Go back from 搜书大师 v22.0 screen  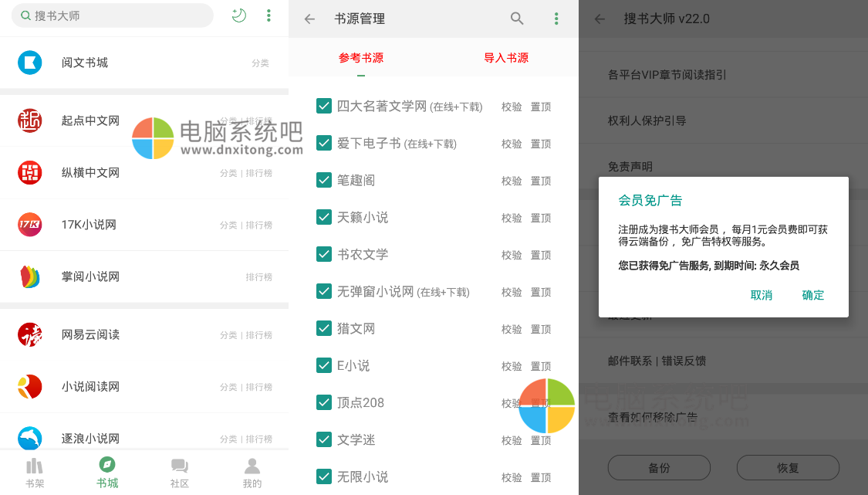(x=599, y=19)
